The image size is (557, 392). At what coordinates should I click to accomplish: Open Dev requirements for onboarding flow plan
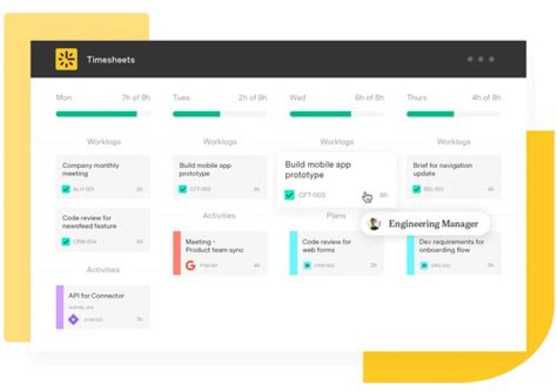pos(453,253)
